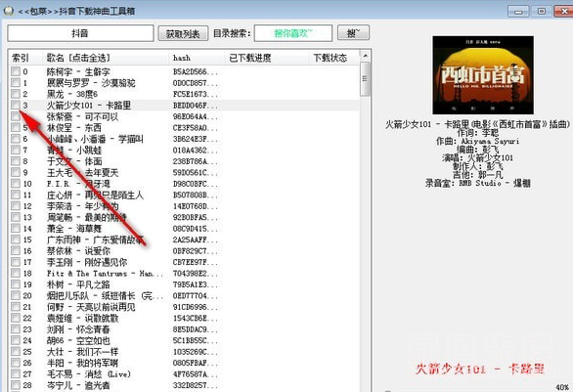Close the 抖音下载神曲工具箱 window

coord(563,12)
